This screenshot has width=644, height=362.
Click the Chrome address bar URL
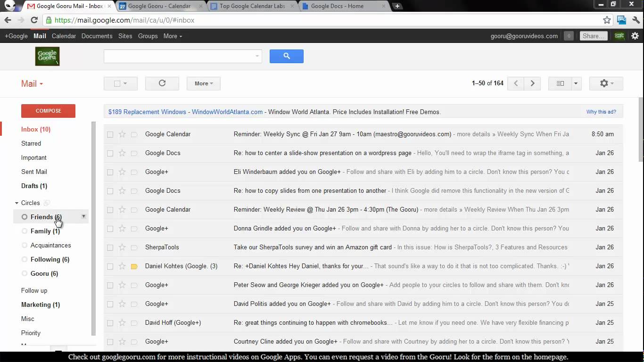coord(124,20)
